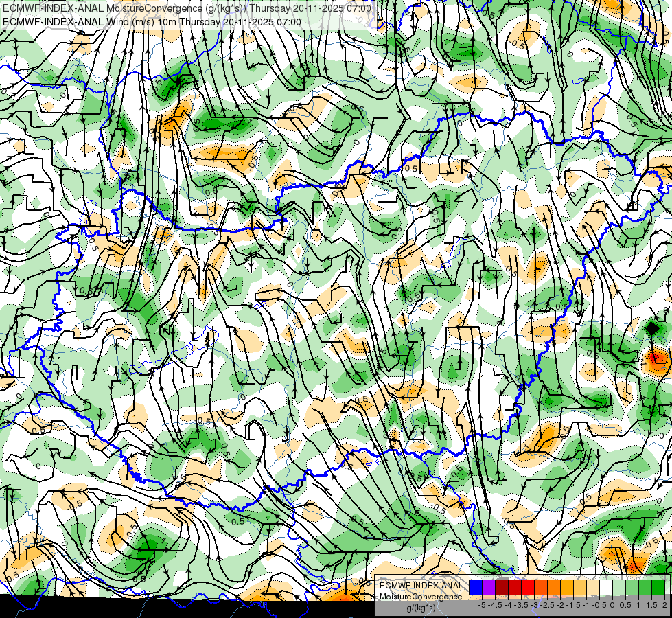Click the blue legend color swatch
The width and height of the screenshot is (672, 618).
click(x=476, y=588)
